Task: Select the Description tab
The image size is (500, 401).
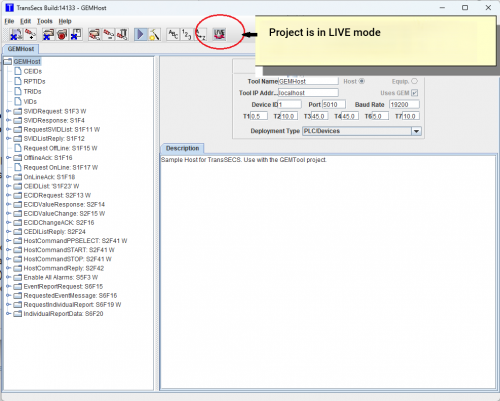Action: click(182, 148)
